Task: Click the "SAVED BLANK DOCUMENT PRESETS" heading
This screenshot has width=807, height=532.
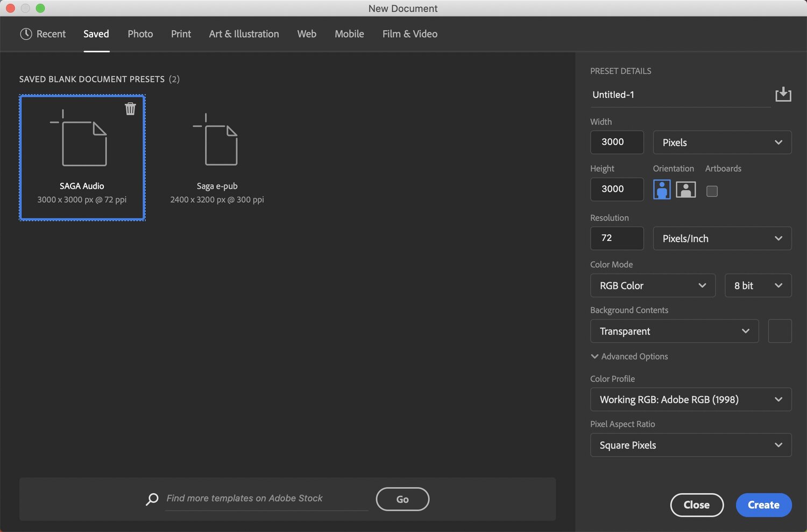Action: (92, 79)
